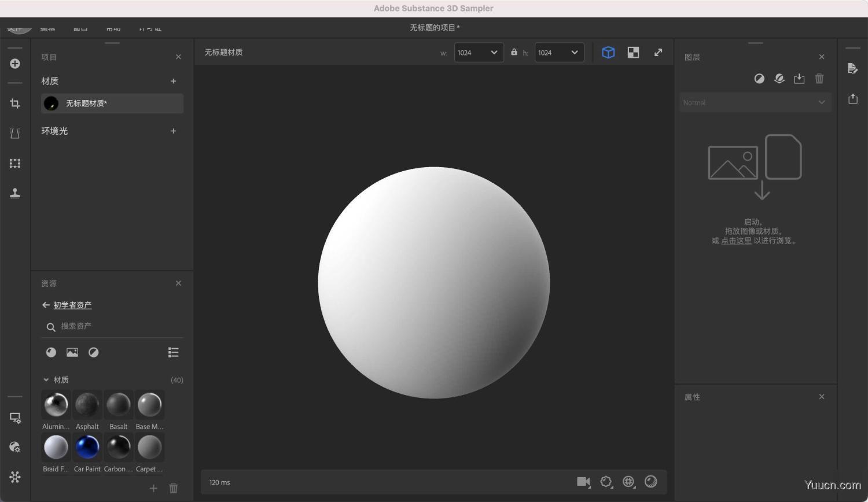This screenshot has width=868, height=502.
Task: Open the Clone Stamp tool
Action: 15,193
